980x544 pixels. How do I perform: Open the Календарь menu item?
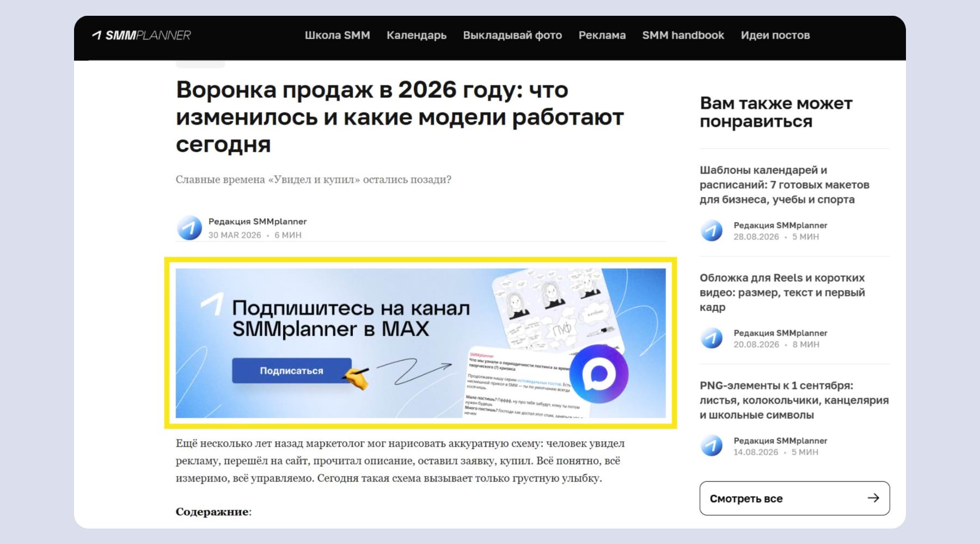tap(416, 35)
